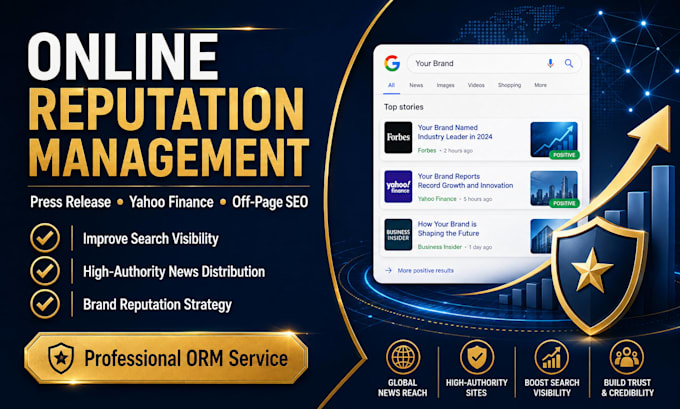Open 'Your Brand Named Industry Leader in 2024' story
This screenshot has height=409, width=680.
[455, 132]
